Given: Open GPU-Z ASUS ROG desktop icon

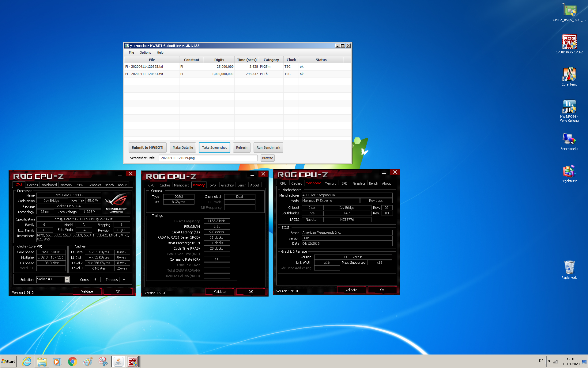Looking at the screenshot, I should (x=569, y=13).
